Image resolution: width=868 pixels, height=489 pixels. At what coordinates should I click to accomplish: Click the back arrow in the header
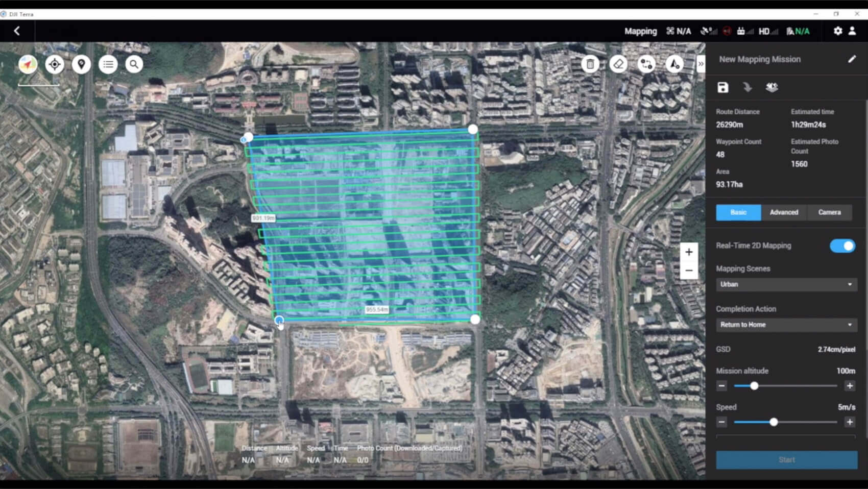click(17, 31)
